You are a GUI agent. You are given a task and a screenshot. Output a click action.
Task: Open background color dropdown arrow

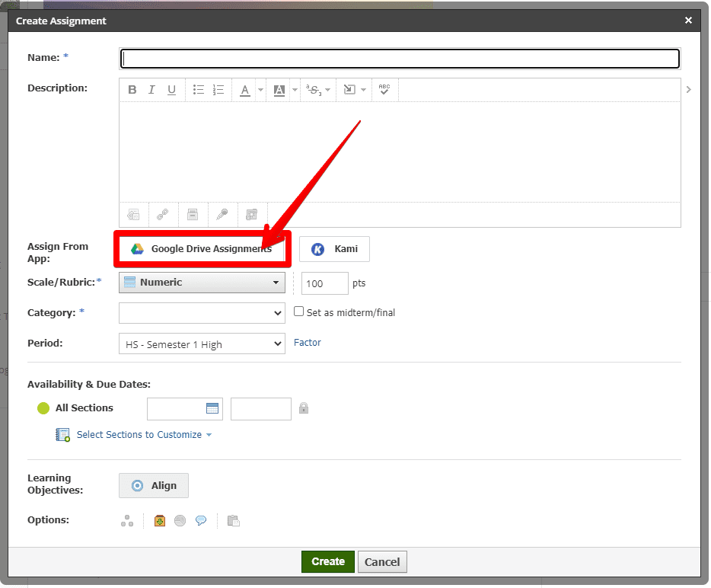295,90
